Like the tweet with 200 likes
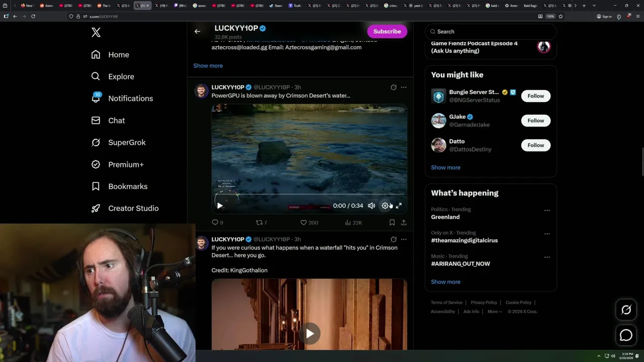The height and width of the screenshot is (362, 644). pos(309,222)
